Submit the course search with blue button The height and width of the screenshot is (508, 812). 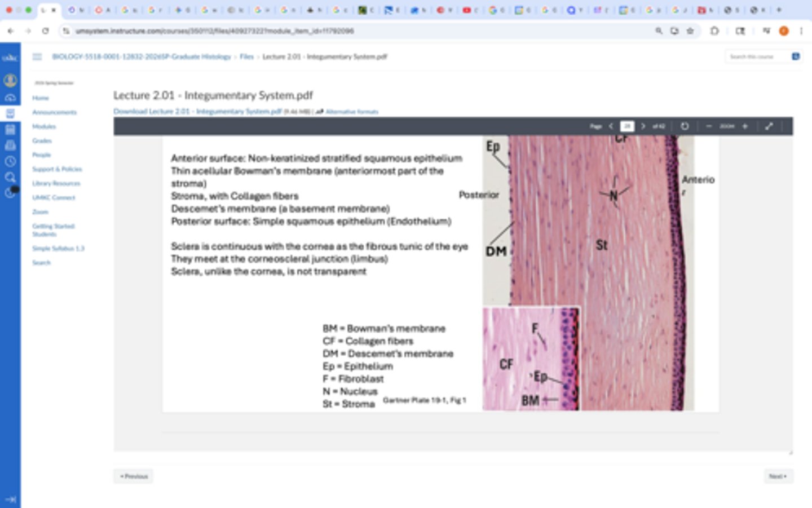point(796,56)
